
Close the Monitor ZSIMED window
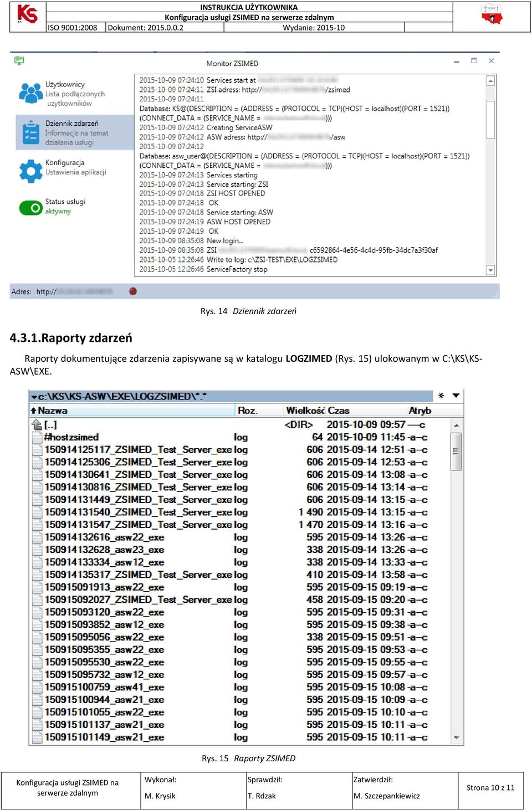[491, 60]
